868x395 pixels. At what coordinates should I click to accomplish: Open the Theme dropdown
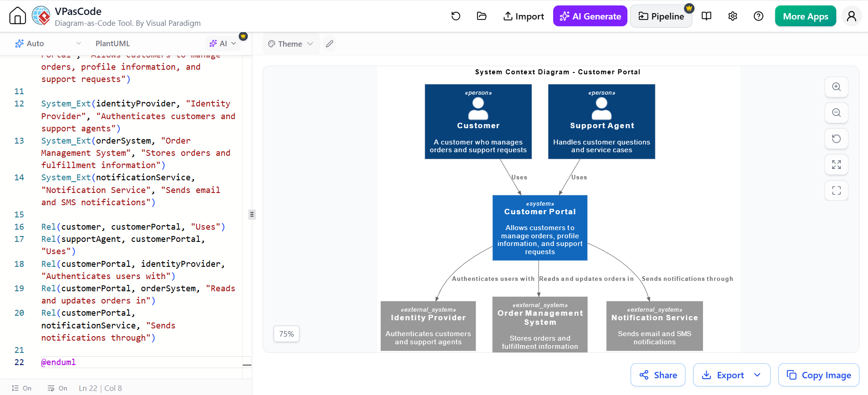point(291,44)
